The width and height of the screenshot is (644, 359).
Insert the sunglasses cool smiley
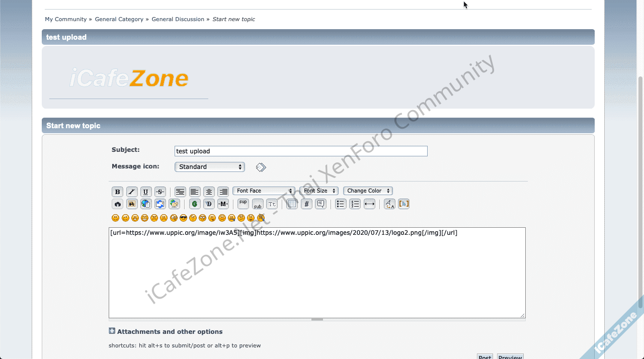tap(183, 218)
